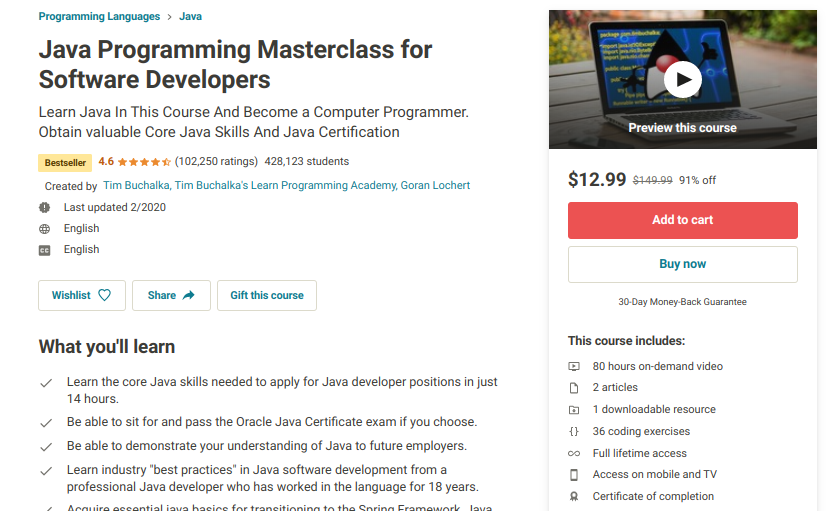Click '91% off' discount text
This screenshot has height=511, width=829.
pos(697,180)
